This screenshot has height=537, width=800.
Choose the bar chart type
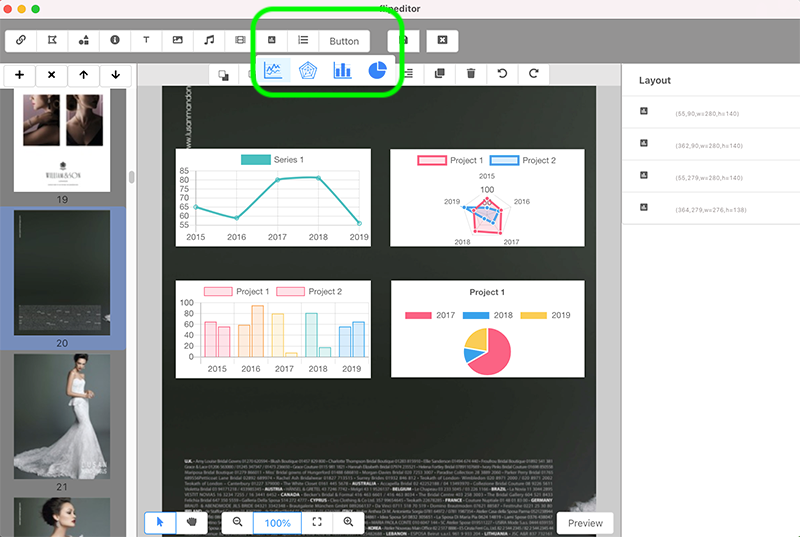pos(342,70)
